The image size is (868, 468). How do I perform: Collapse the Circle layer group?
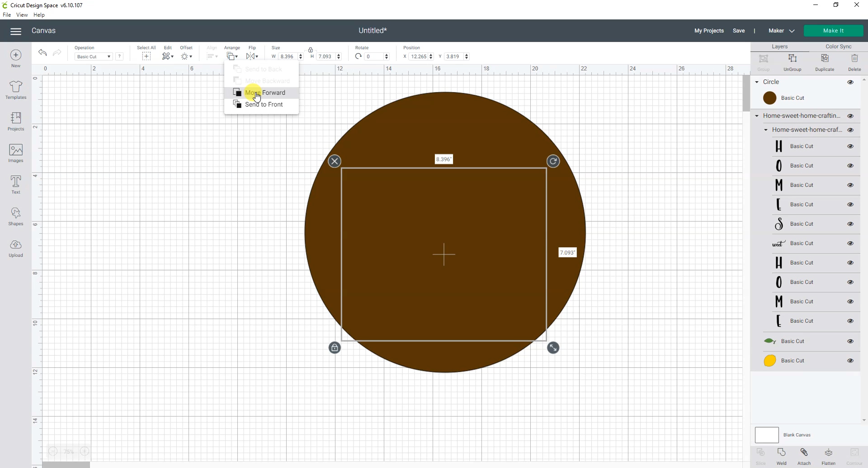[757, 82]
